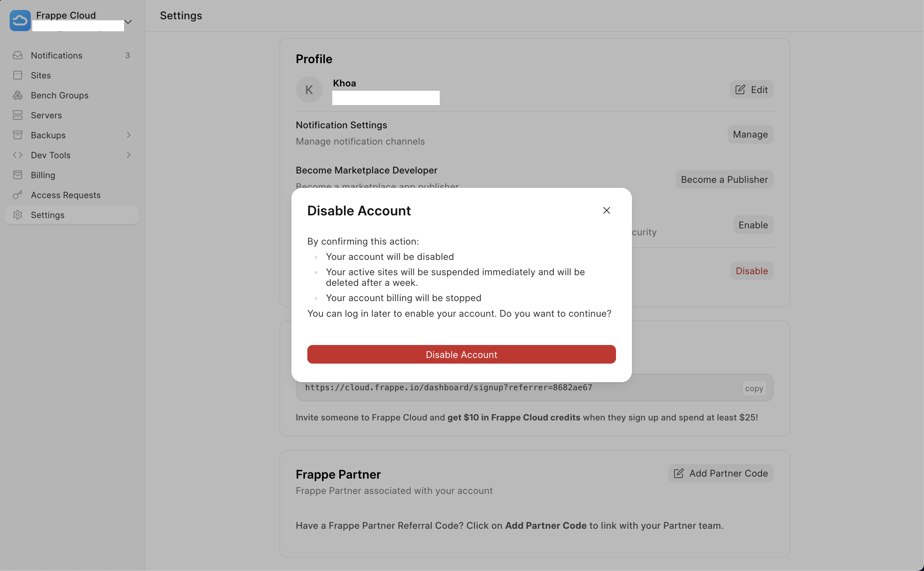Expand the Backups submenu chevron
Screen dimensions: 924x571
point(128,135)
